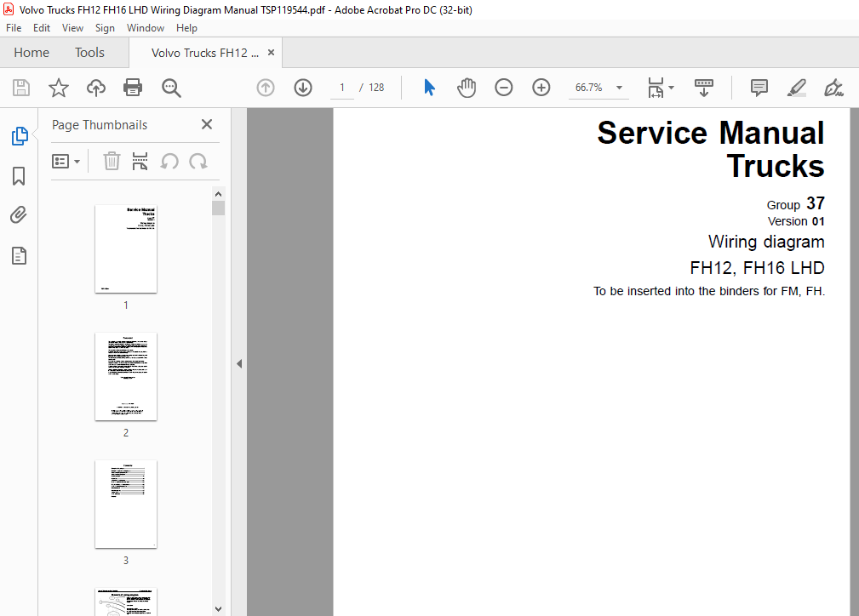Select page 3 thumbnail
Image resolution: width=859 pixels, height=616 pixels.
(x=125, y=505)
